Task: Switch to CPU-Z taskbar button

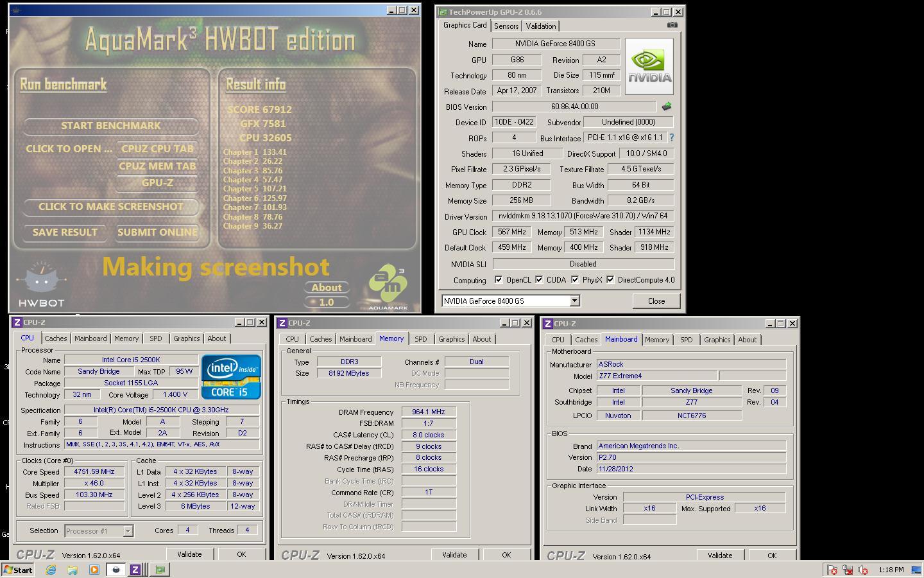Action: point(135,570)
